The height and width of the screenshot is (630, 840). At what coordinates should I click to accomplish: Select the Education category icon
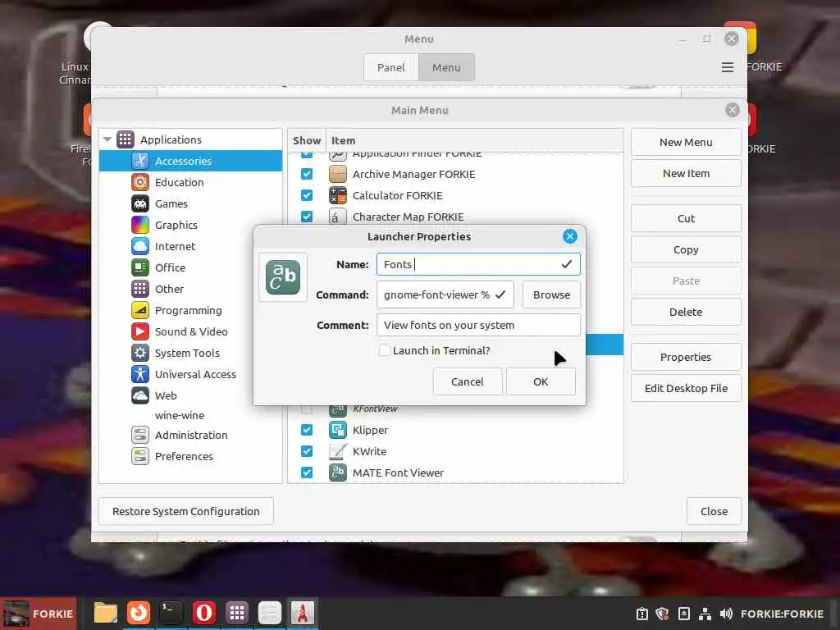[x=139, y=182]
